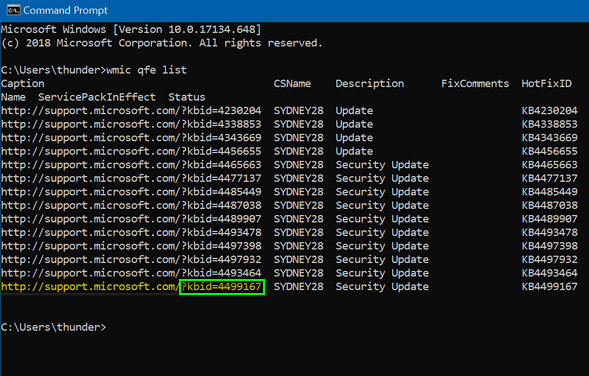Click the ServicePackInEffect header text
589x376 pixels.
97,97
